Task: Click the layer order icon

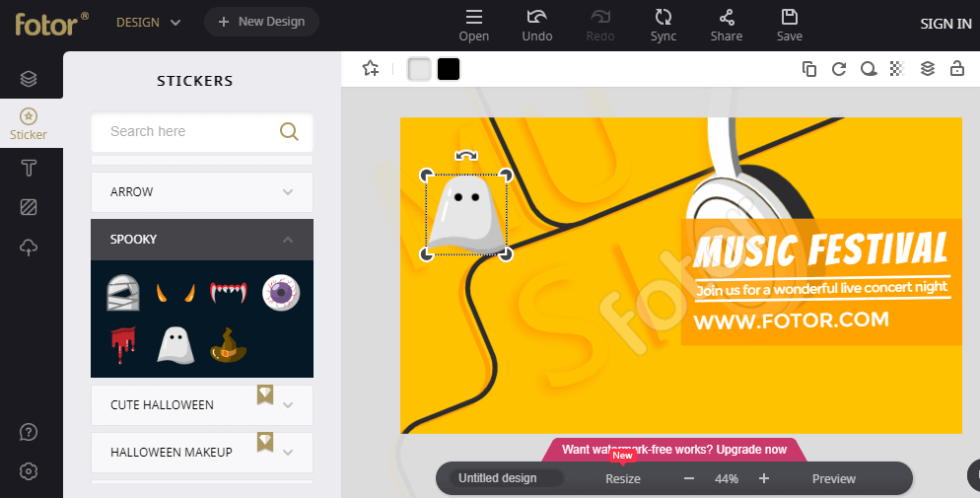Action: point(928,69)
